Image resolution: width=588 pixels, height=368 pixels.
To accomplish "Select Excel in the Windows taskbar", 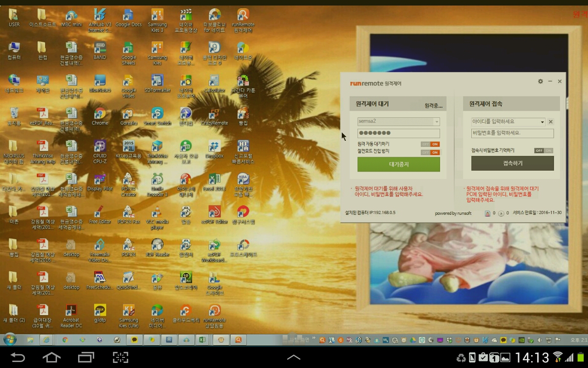I will (x=201, y=340).
